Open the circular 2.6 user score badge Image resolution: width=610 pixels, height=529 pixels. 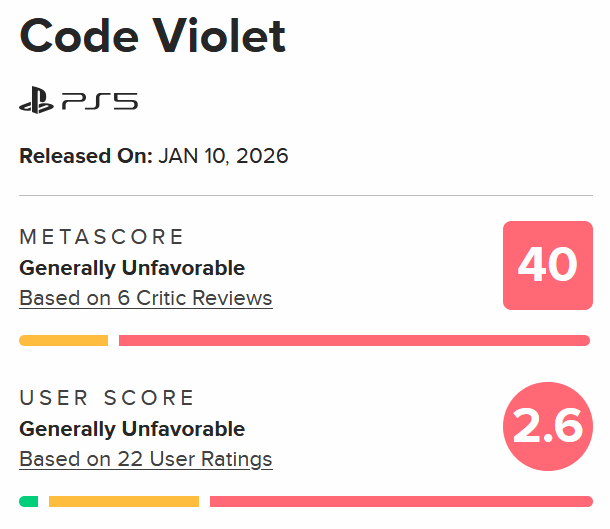(x=547, y=427)
